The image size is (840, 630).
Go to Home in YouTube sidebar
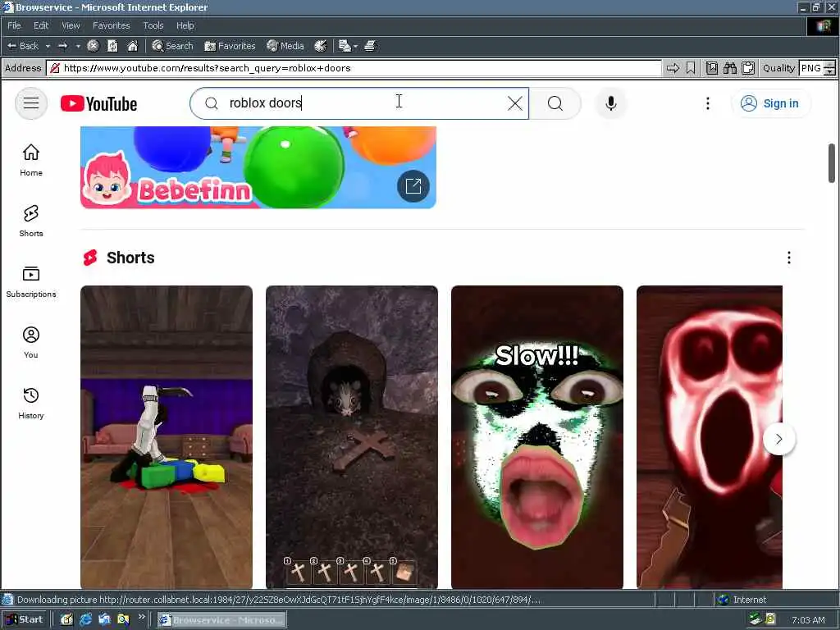(x=31, y=160)
